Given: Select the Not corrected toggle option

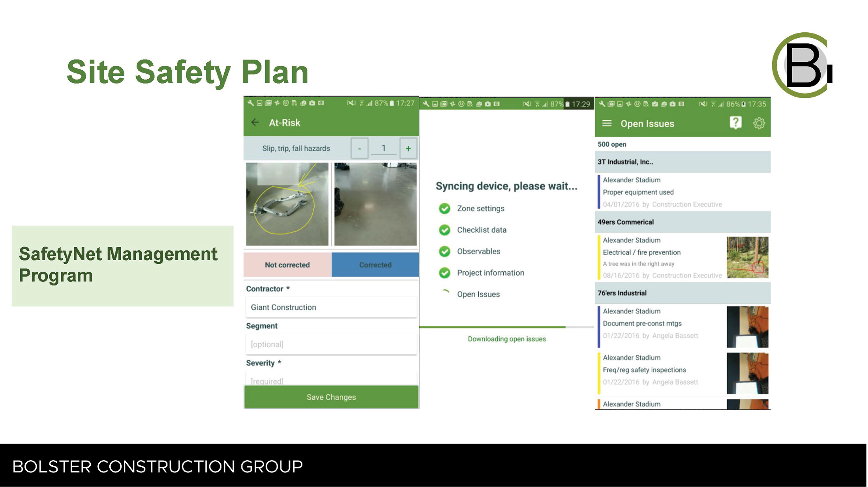Looking at the screenshot, I should 287,265.
